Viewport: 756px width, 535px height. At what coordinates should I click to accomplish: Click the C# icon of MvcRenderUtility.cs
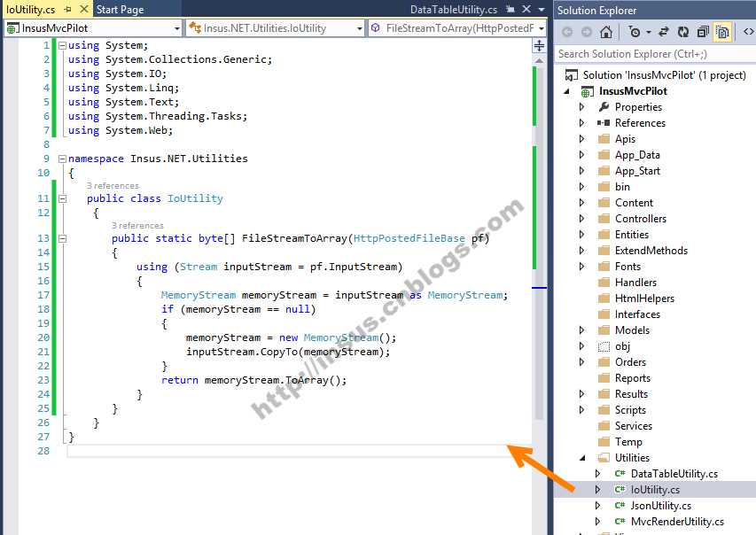click(620, 521)
